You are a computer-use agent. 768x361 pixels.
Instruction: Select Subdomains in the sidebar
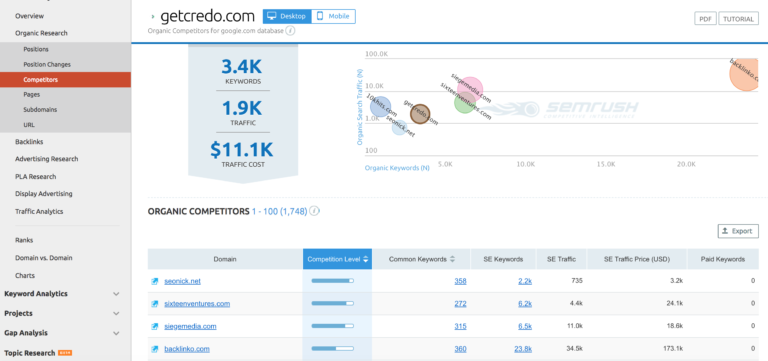pos(40,110)
